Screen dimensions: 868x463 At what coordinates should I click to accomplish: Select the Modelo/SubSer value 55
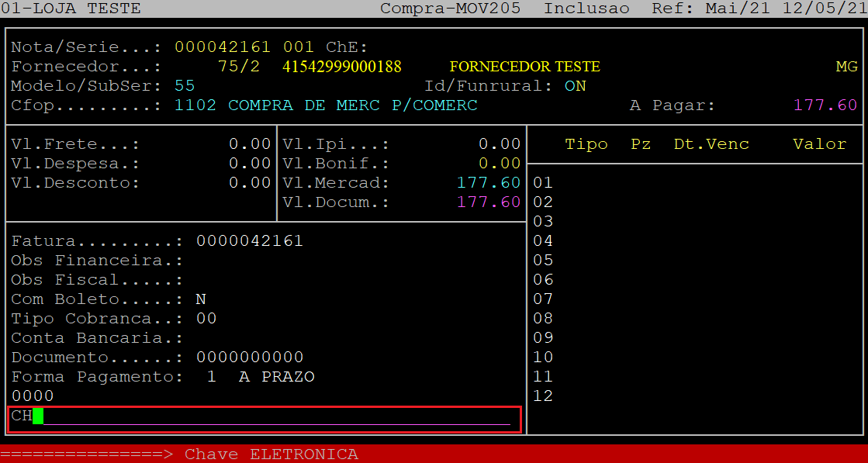[x=185, y=86]
